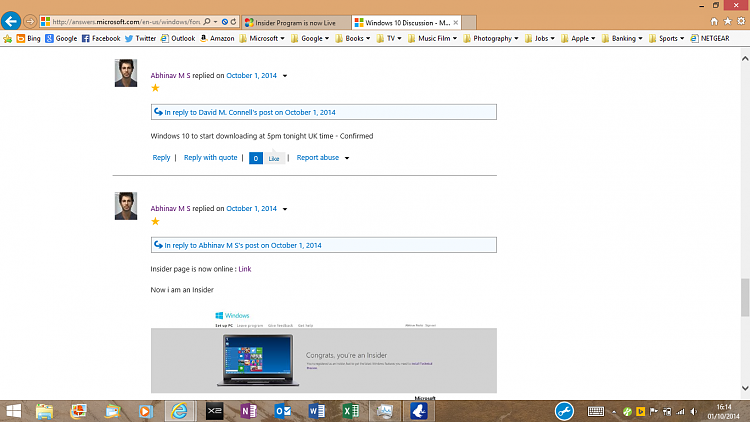Click Reply under the first post
The width and height of the screenshot is (750, 422).
tap(161, 157)
